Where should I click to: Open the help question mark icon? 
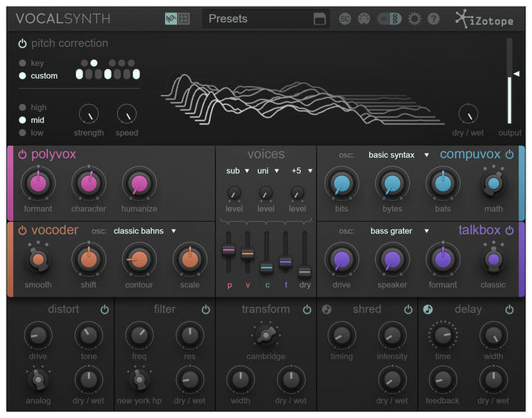click(433, 19)
